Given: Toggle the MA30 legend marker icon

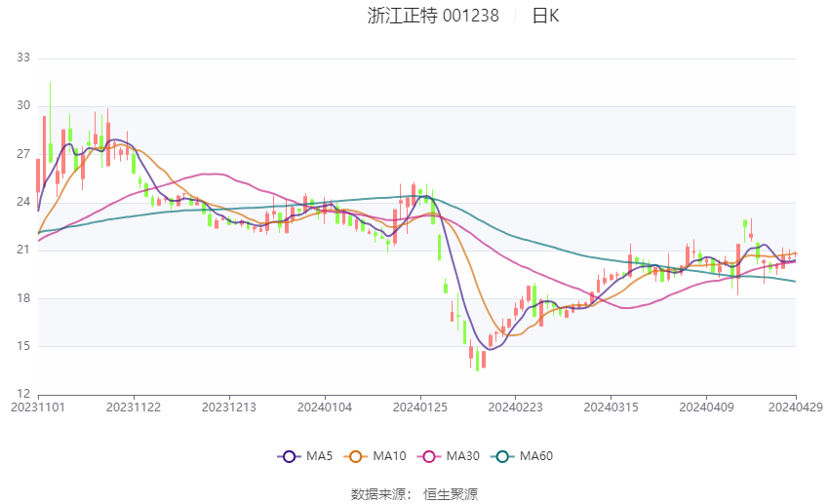Looking at the screenshot, I should (429, 455).
